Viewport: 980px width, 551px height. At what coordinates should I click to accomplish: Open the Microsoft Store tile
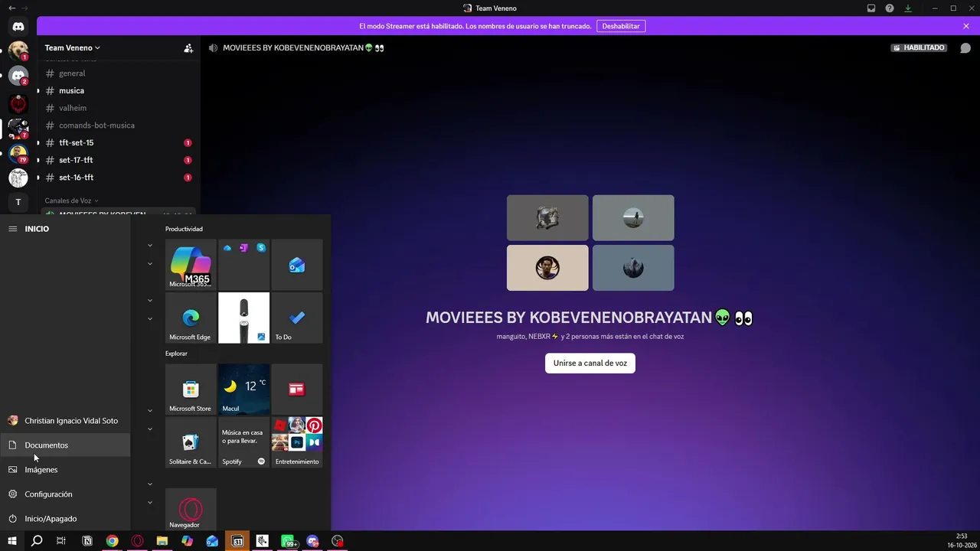191,390
